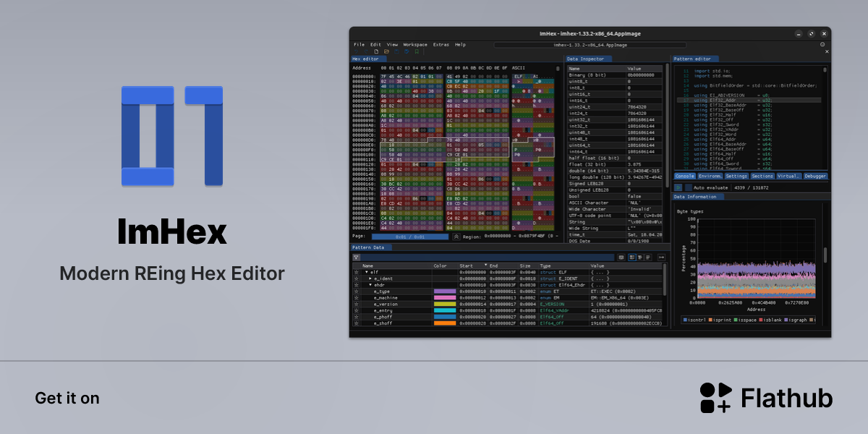Favorite the elf row with its star

(x=356, y=272)
